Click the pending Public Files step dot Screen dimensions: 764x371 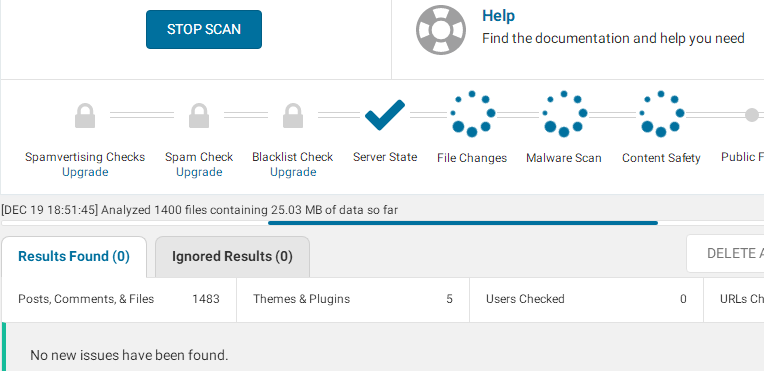coord(752,115)
